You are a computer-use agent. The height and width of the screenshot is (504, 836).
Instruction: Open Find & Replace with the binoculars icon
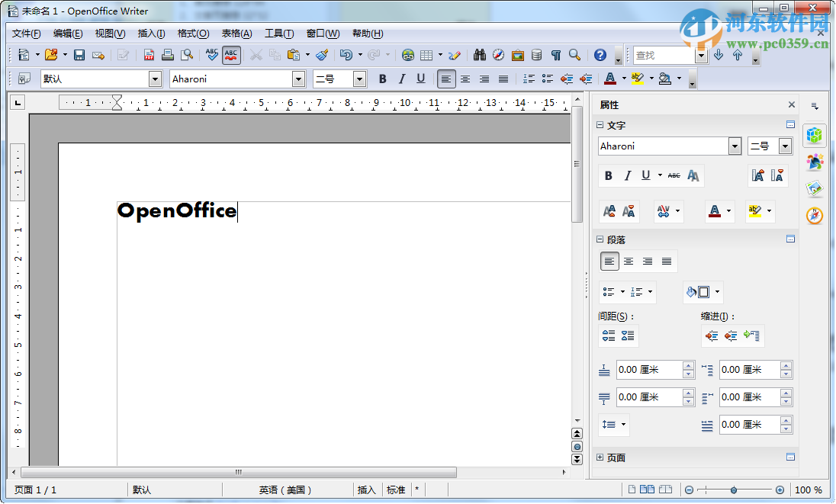[x=479, y=55]
